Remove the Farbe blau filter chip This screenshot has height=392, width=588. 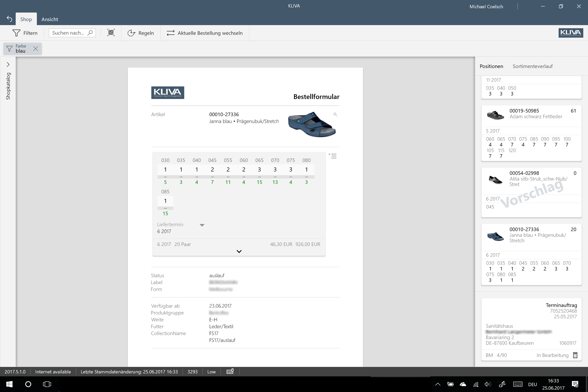(36, 48)
